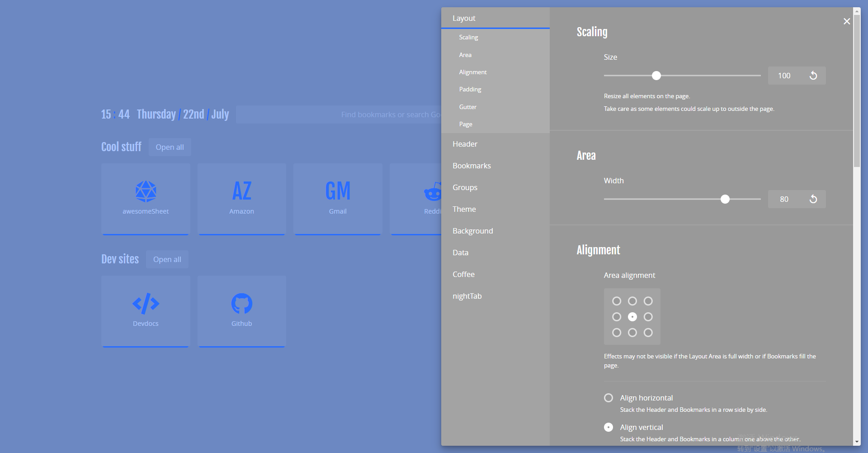Viewport: 868px width, 453px height.
Task: Open the Header settings section
Action: (x=495, y=144)
